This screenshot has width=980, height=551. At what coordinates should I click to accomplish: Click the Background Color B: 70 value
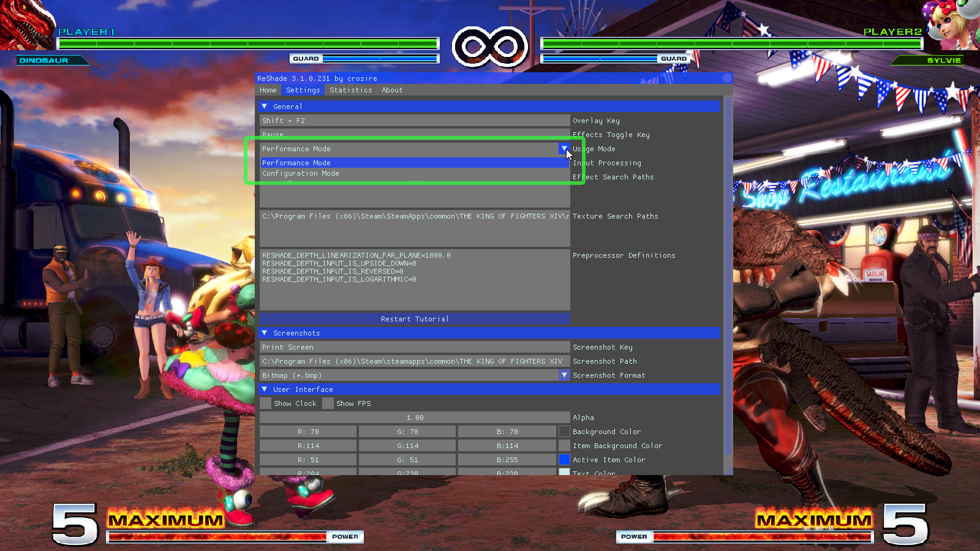(x=507, y=432)
